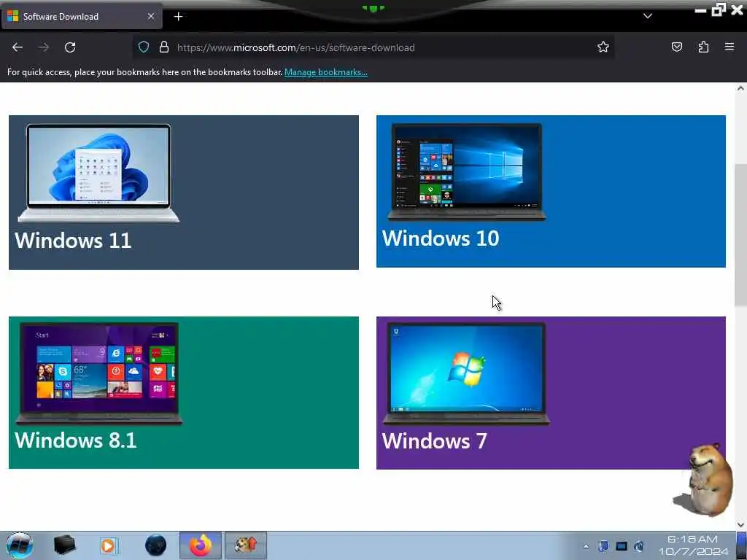Click the scrollbar up arrow

click(740, 88)
